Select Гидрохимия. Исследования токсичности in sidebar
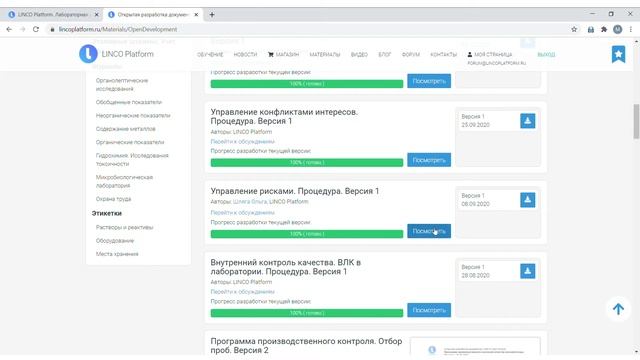 click(x=132, y=160)
